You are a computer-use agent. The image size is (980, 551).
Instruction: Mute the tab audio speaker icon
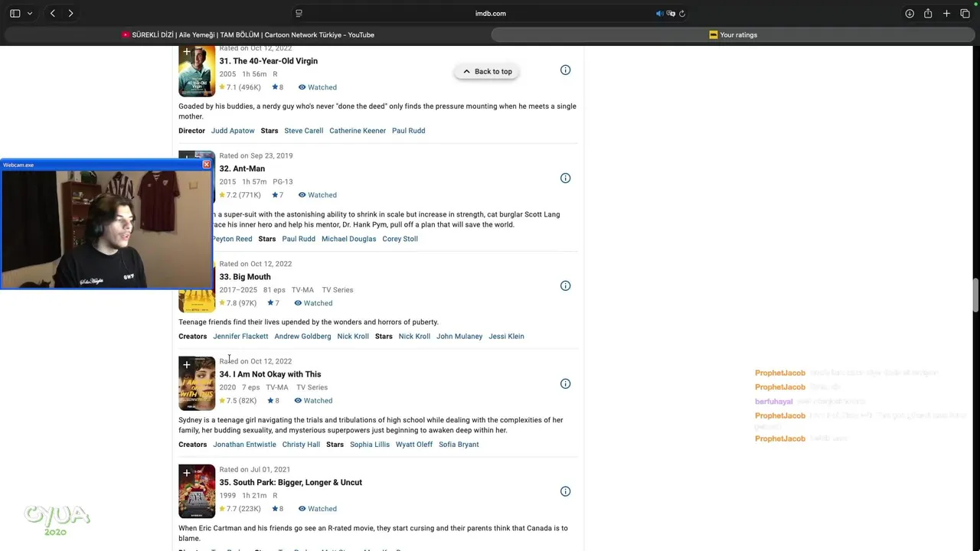point(659,13)
